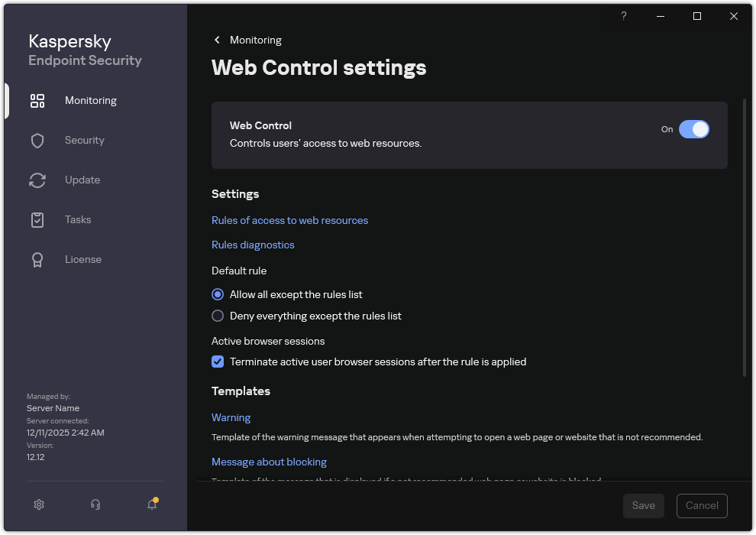This screenshot has width=756, height=535.
Task: Open "Message about blocking" template
Action: click(x=269, y=462)
